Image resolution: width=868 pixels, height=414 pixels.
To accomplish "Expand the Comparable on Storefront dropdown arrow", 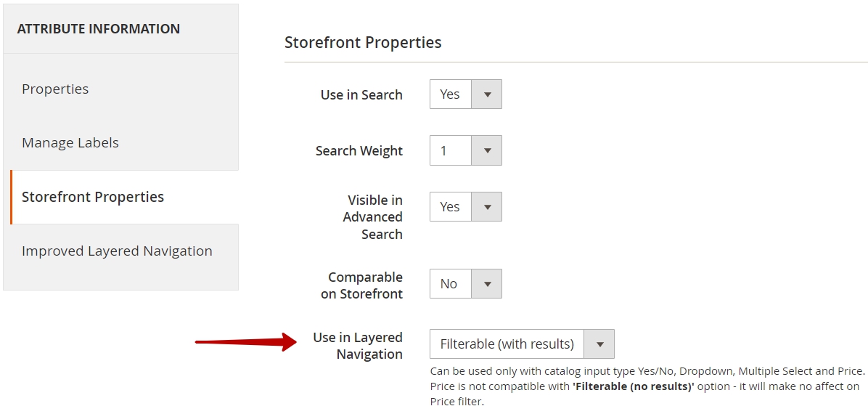I will tap(486, 284).
